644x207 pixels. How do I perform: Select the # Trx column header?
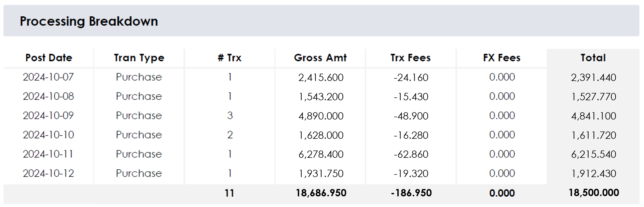[x=229, y=58]
